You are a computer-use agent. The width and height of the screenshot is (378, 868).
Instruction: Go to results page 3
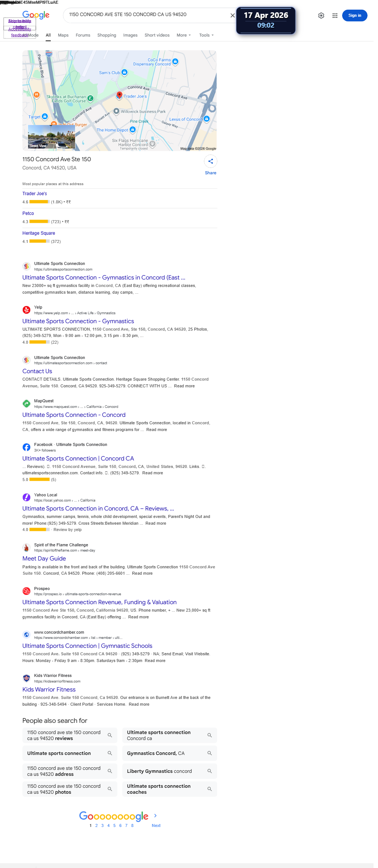102,825
